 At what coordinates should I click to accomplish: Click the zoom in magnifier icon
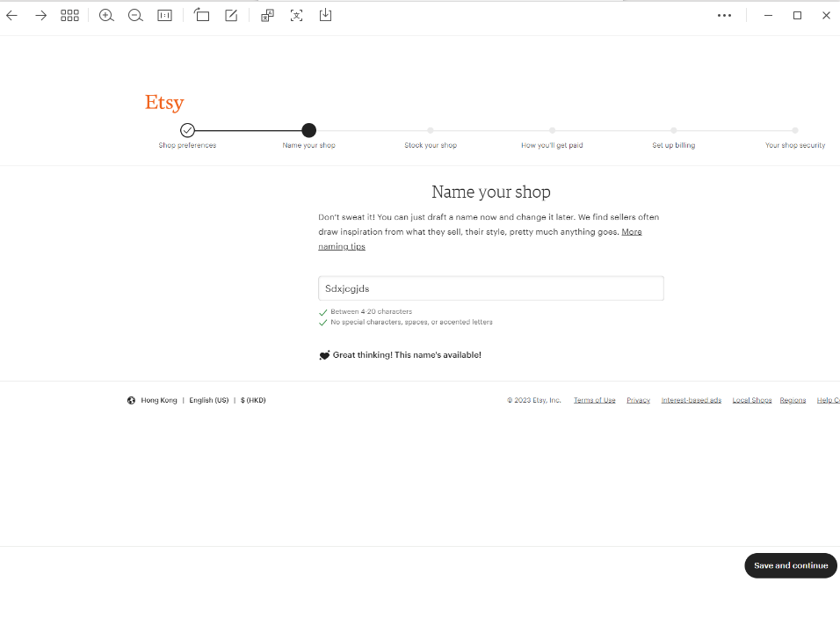(106, 15)
